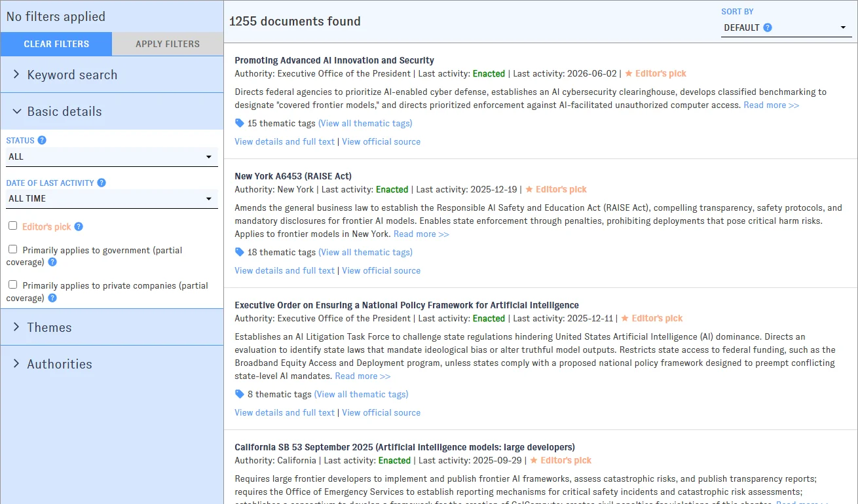Click Editor's pick star on California SB 53 entry
The width and height of the screenshot is (858, 504).
pyautogui.click(x=534, y=460)
